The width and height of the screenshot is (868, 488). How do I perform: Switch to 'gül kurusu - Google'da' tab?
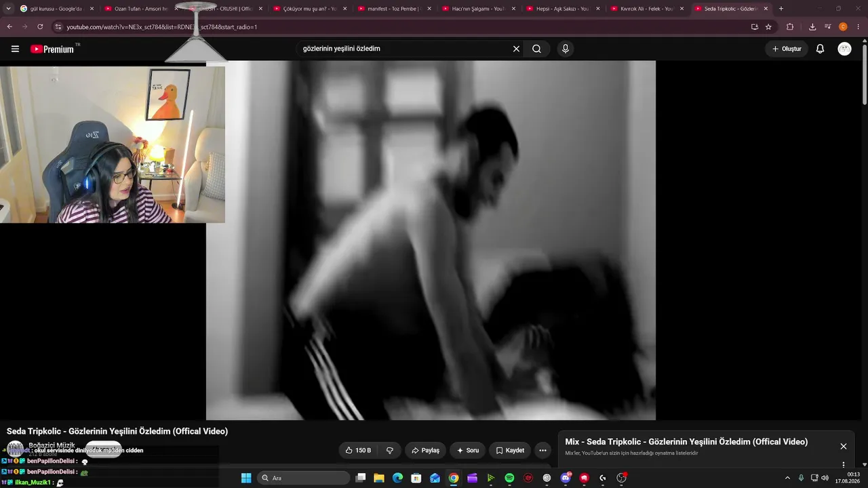[x=56, y=9]
